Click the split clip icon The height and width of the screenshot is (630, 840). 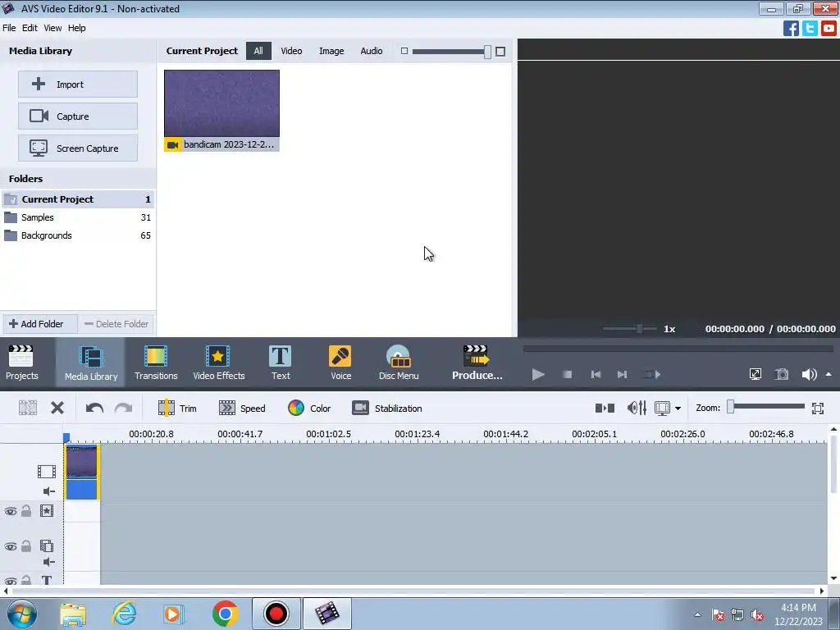click(x=28, y=409)
